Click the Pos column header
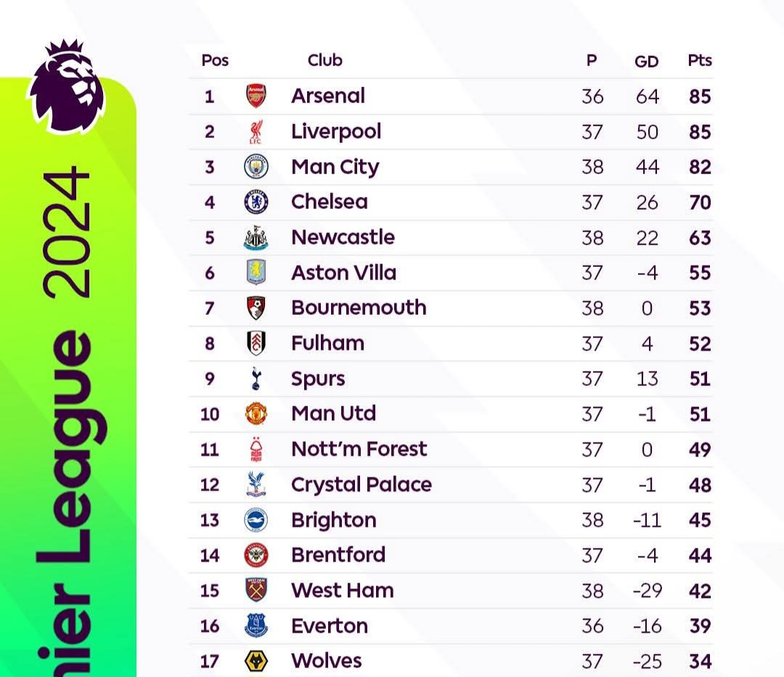The image size is (784, 677). (x=215, y=60)
